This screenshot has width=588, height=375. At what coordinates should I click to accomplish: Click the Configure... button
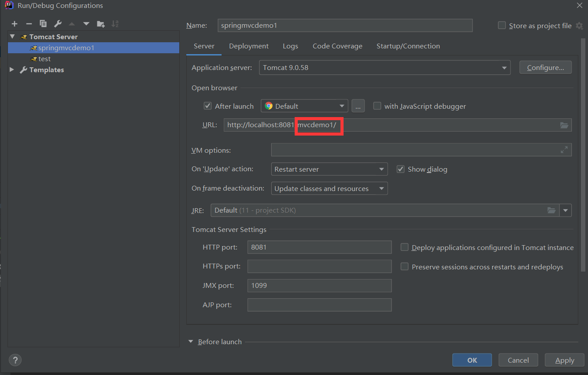click(x=545, y=67)
